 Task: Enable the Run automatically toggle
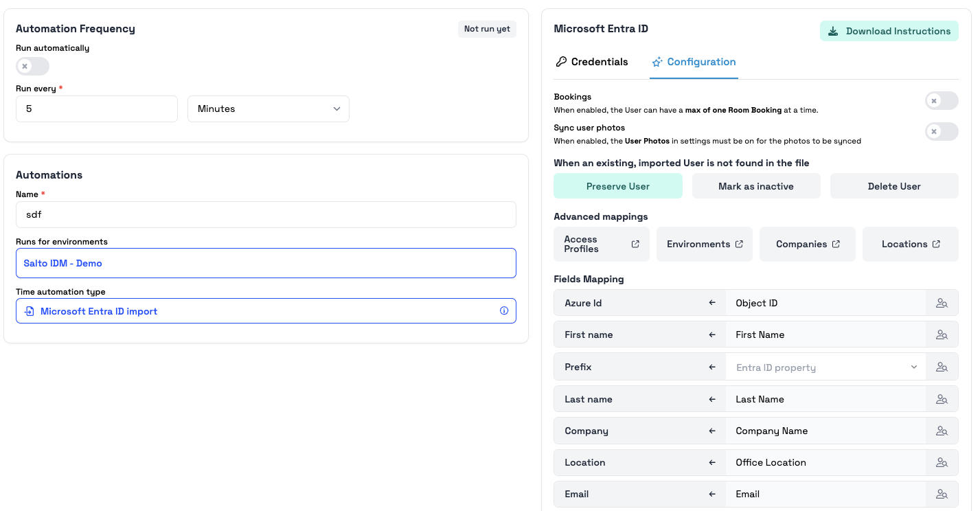(33, 67)
